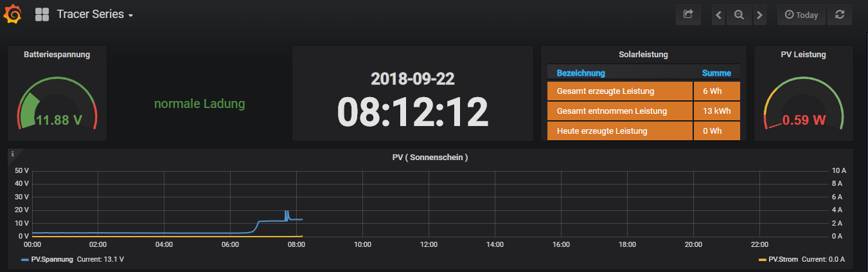Toggle the PV.Strom legend series
868x272 pixels.
[x=784, y=259]
